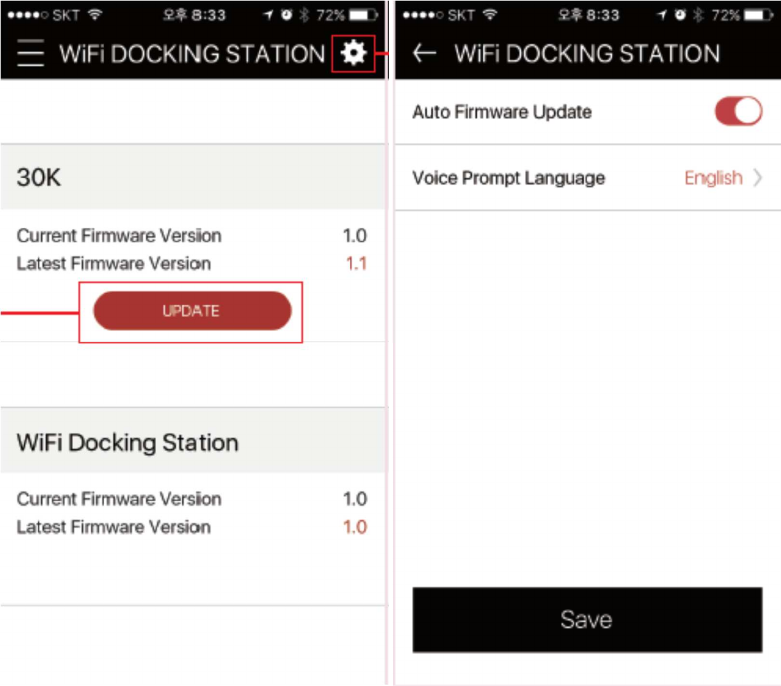Tap the Bluetooth icon in the left status bar

click(304, 15)
